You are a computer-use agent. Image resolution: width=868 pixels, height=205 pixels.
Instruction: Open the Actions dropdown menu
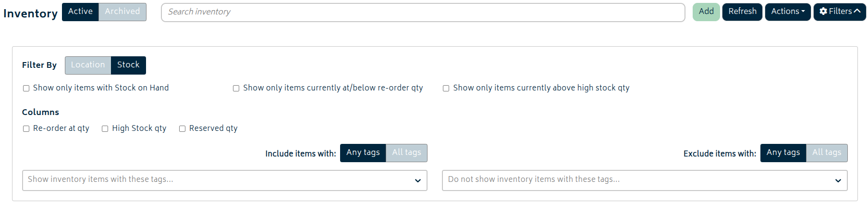(x=787, y=12)
